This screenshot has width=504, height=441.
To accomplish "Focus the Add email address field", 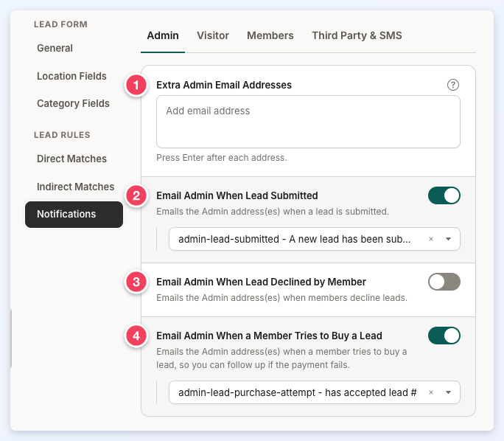I will pos(308,122).
